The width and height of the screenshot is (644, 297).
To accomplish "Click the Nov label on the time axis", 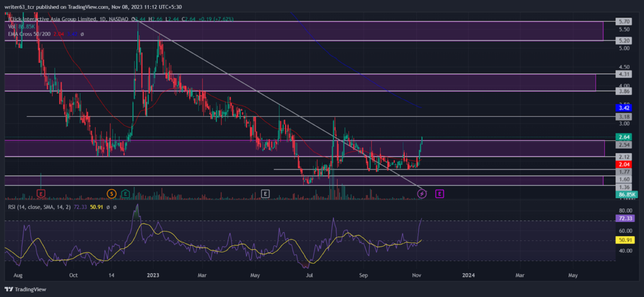I will click(416, 274).
